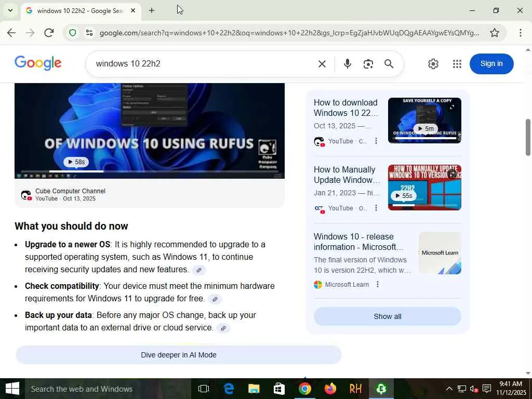Open 'Windows 10 - release information' result
The image size is (532, 399).
click(358, 242)
